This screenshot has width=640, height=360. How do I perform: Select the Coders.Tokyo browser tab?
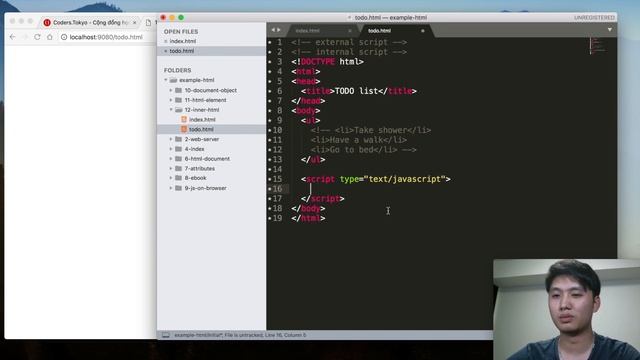tap(90, 22)
